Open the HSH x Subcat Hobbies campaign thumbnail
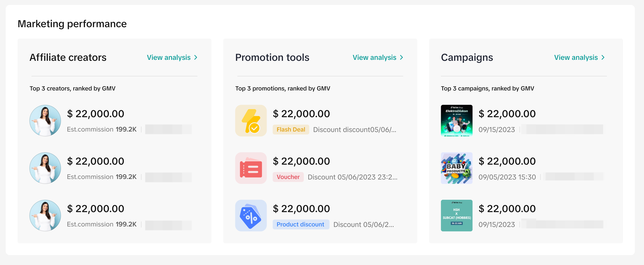Viewport: 644px width, 265px height. pos(456,215)
